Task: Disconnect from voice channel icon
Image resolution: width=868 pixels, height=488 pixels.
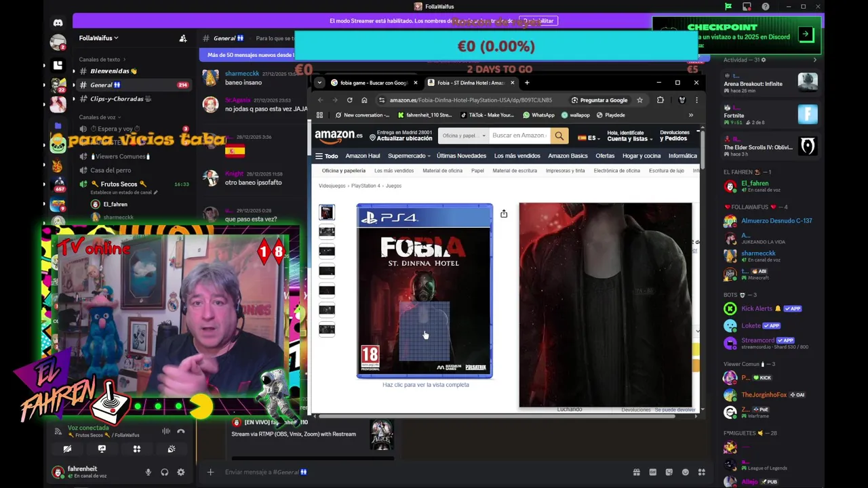Action: [181, 431]
